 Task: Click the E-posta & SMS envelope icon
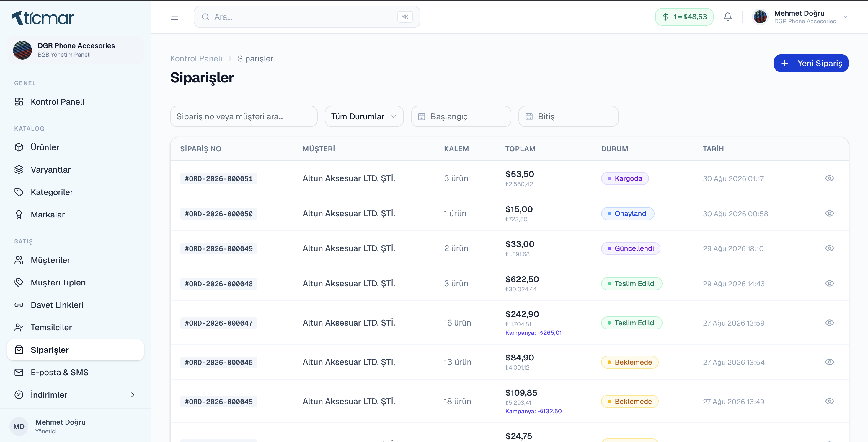[19, 372]
